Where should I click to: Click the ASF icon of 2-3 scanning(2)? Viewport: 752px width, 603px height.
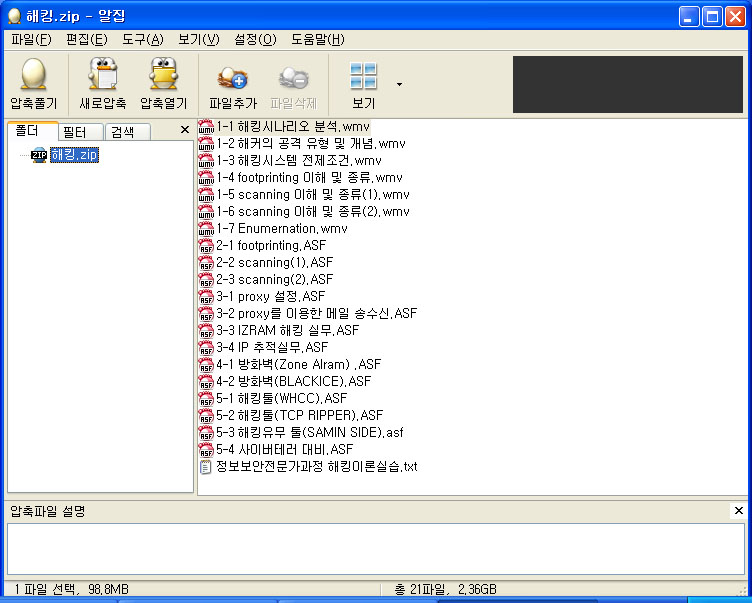click(x=206, y=280)
